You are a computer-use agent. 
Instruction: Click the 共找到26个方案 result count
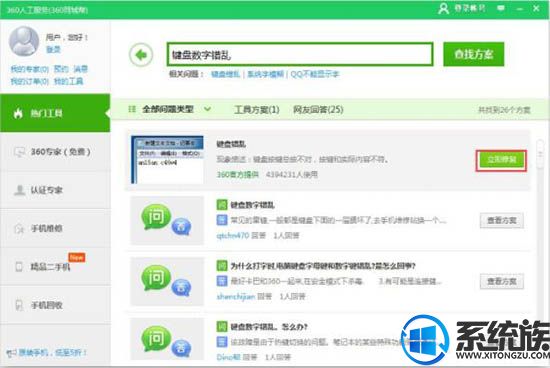pos(504,110)
